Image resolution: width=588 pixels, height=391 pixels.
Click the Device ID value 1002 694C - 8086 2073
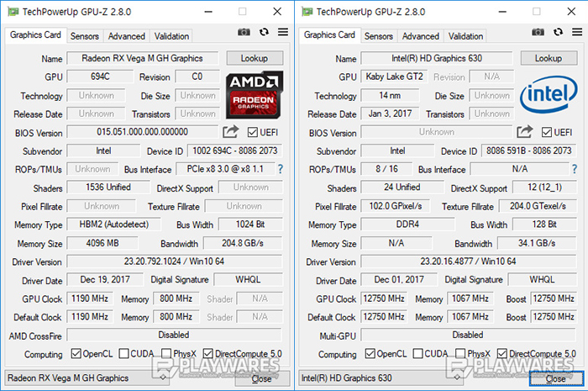pyautogui.click(x=234, y=151)
